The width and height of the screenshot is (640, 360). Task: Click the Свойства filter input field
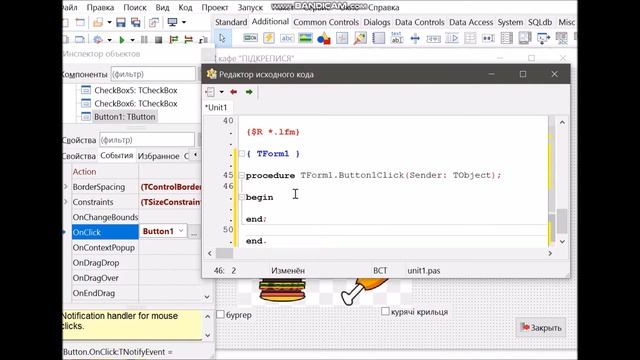[x=147, y=140]
